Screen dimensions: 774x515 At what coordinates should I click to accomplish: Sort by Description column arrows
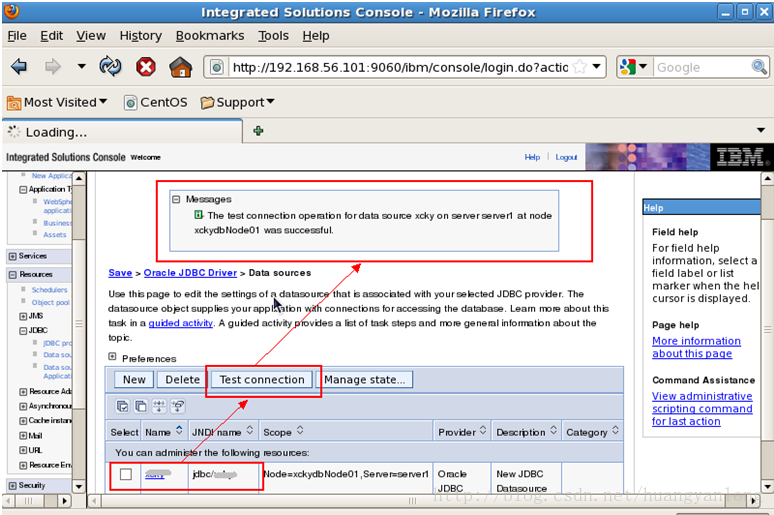tap(553, 431)
